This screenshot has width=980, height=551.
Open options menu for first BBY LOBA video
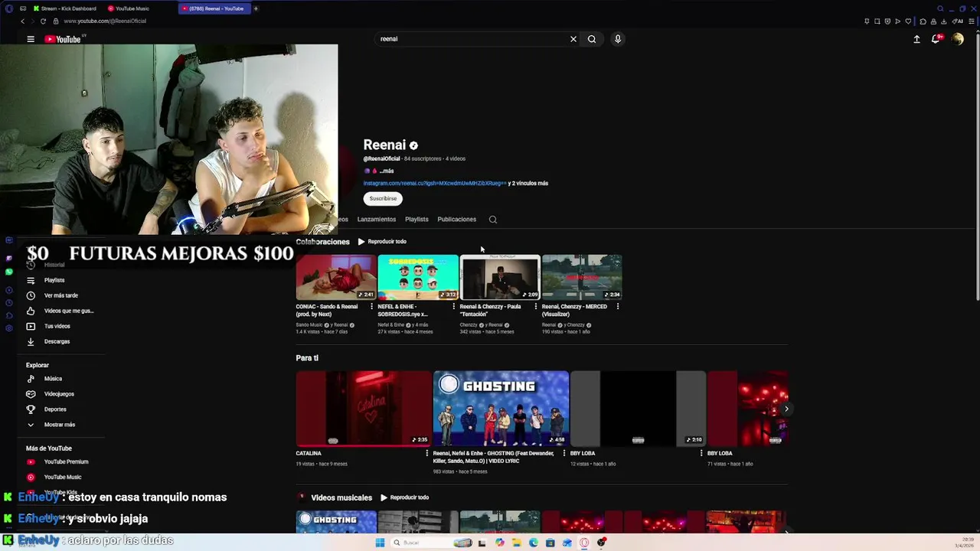coord(701,453)
